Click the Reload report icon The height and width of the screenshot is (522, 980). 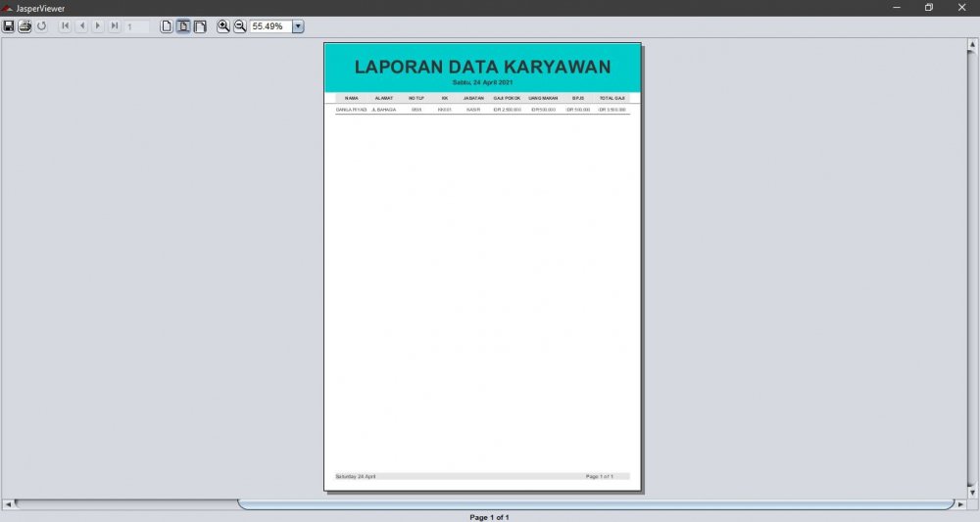[41, 26]
